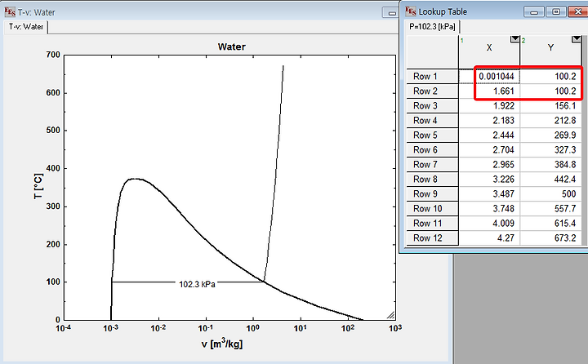Minimize the T-v: Water plot window
Image resolution: width=588 pixels, height=364 pixels.
[390, 12]
